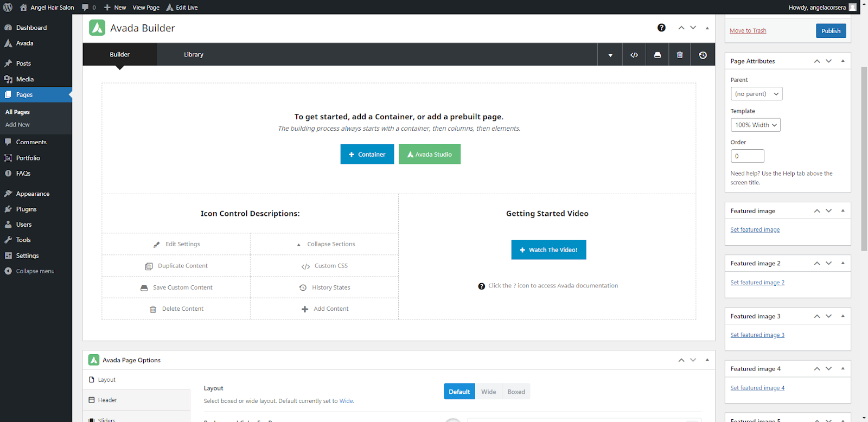
Task: Collapse the Avada Page Options panel toggle
Action: click(x=707, y=360)
